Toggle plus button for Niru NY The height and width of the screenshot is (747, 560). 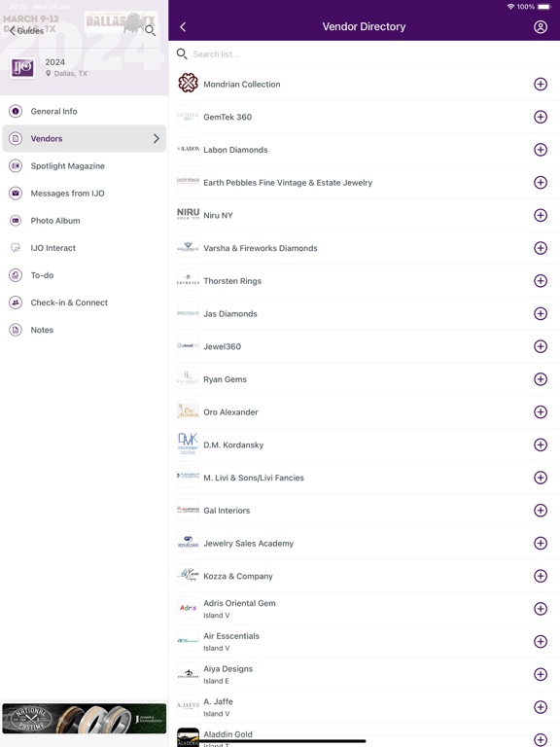(x=540, y=215)
